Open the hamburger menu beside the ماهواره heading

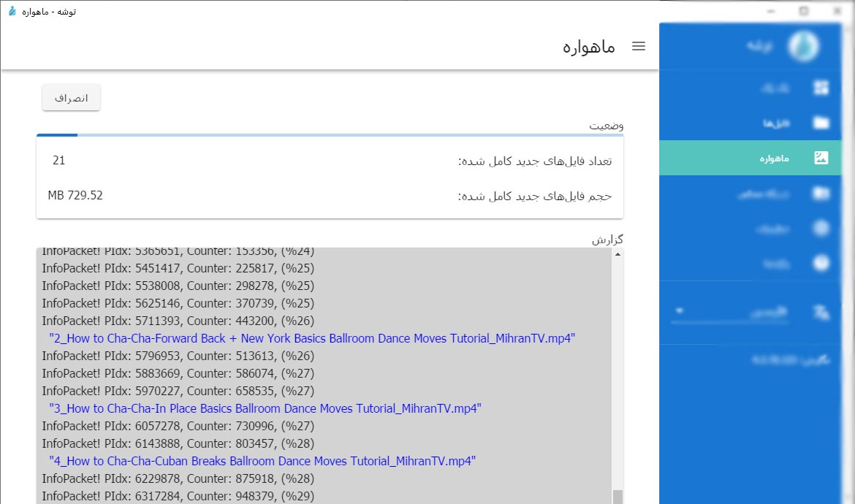click(639, 45)
